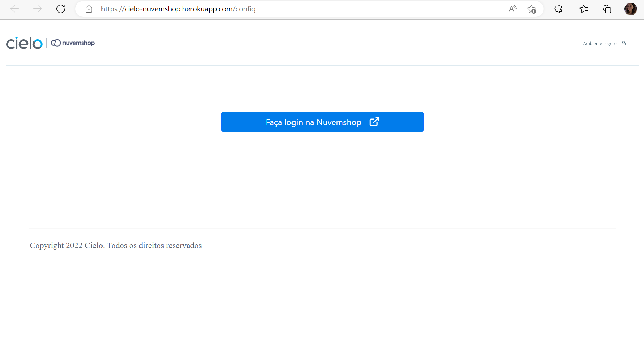Click the browser forward arrow
Viewport: 644px width, 338px height.
(37, 9)
